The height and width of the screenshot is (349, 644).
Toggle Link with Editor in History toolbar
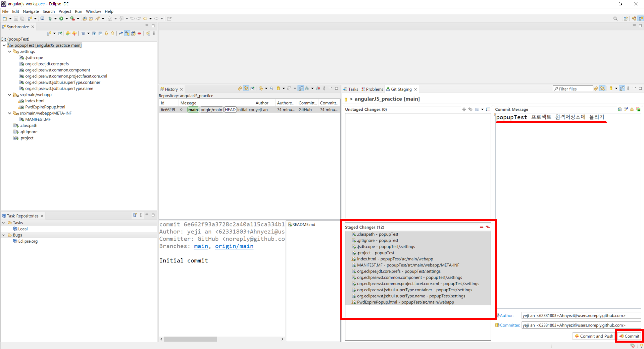(246, 89)
